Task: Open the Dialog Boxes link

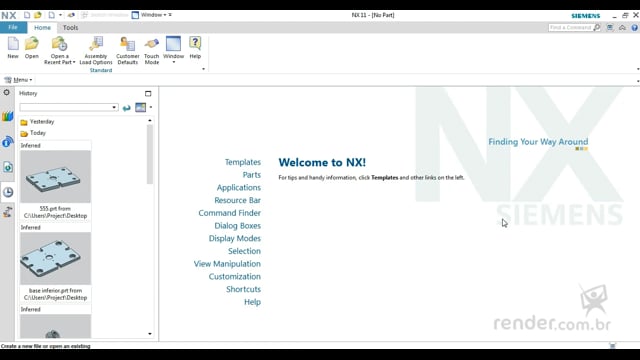Action: click(238, 225)
